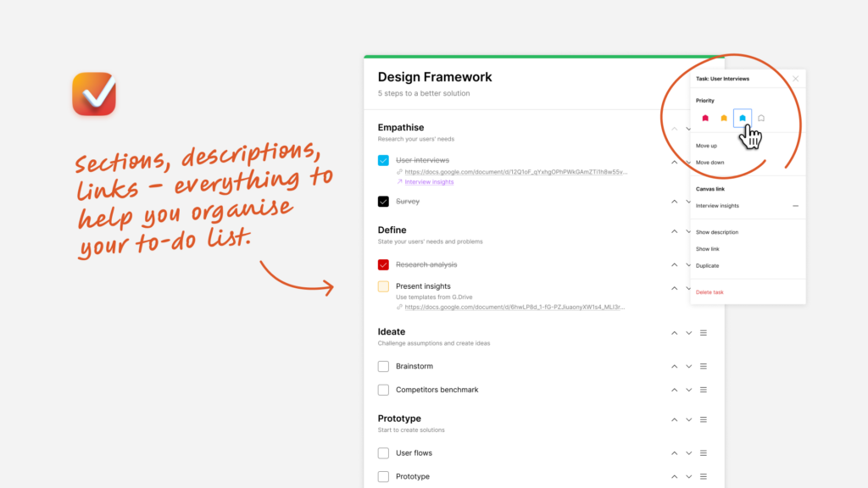Move Prototype task down

[688, 476]
